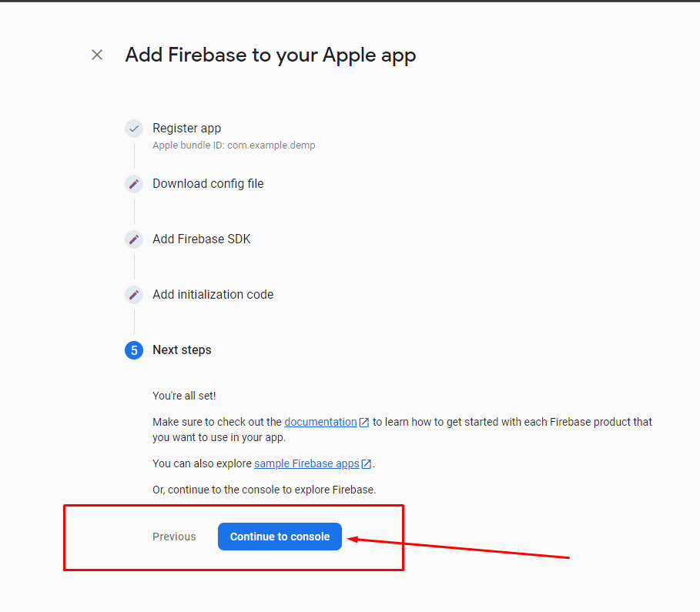Click the external-link icon beside sample Firebase apps
The image size is (700, 612).
[367, 463]
